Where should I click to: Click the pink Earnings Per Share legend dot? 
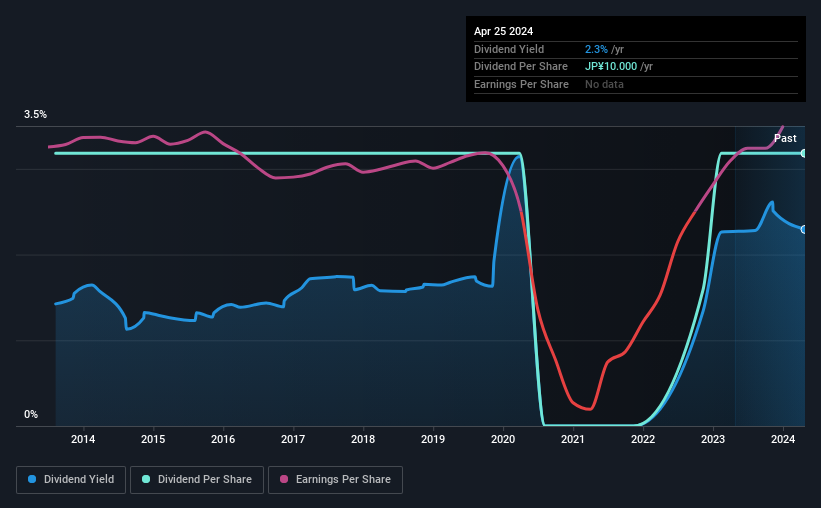(x=284, y=479)
